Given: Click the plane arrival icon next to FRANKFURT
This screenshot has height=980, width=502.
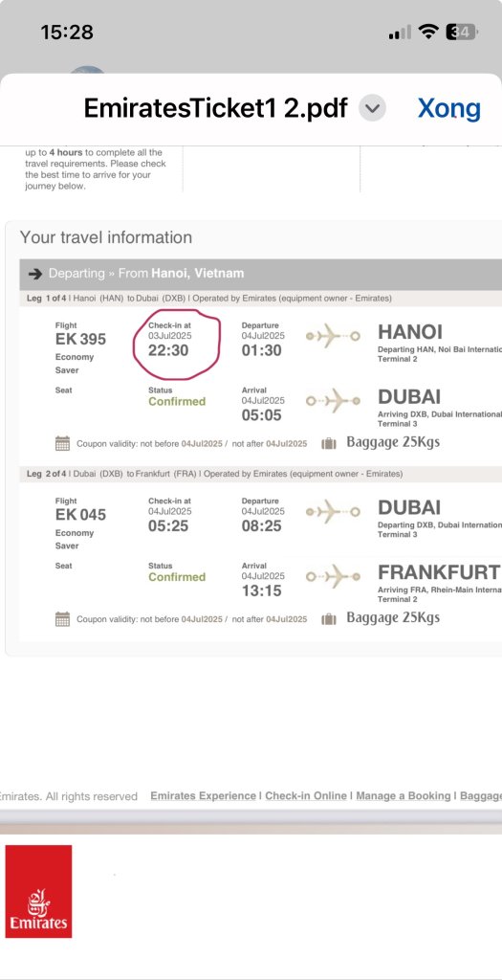Looking at the screenshot, I should coord(333,576).
